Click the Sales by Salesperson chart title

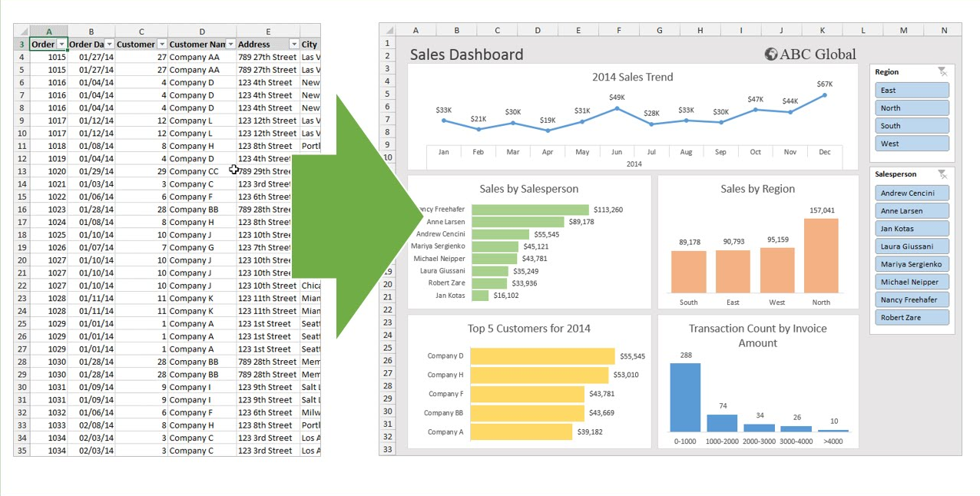(x=528, y=189)
